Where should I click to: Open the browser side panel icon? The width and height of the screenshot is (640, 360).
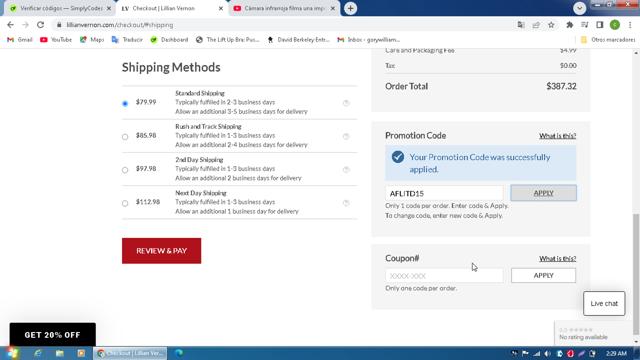[600, 25]
